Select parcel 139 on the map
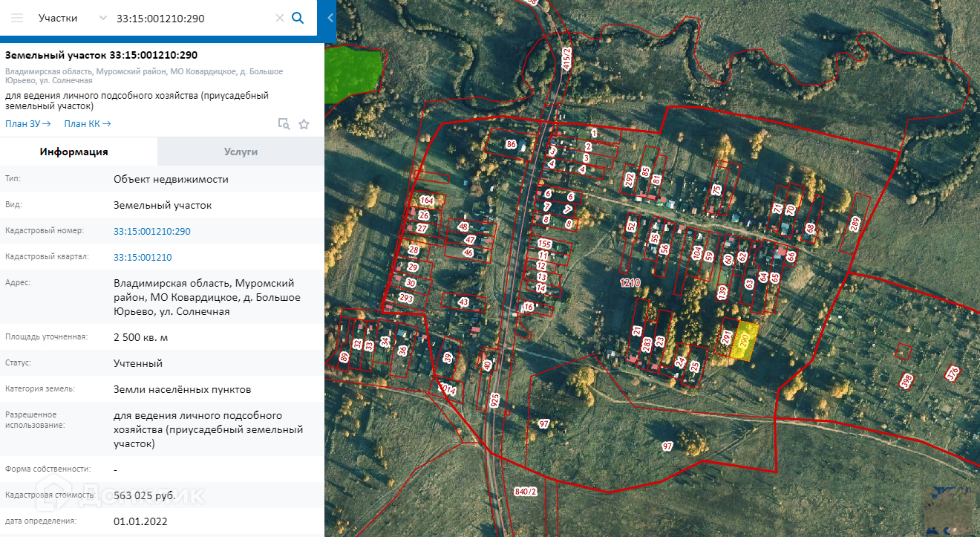980x537 pixels. click(722, 292)
